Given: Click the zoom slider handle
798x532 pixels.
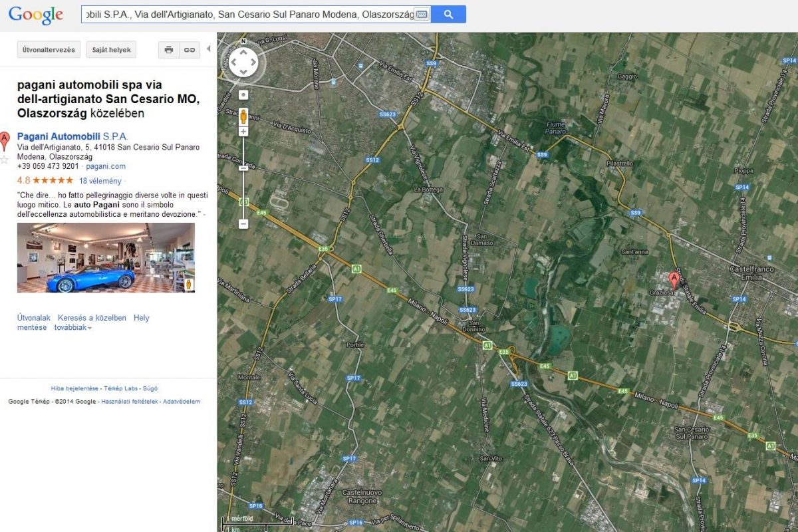Looking at the screenshot, I should (243, 169).
